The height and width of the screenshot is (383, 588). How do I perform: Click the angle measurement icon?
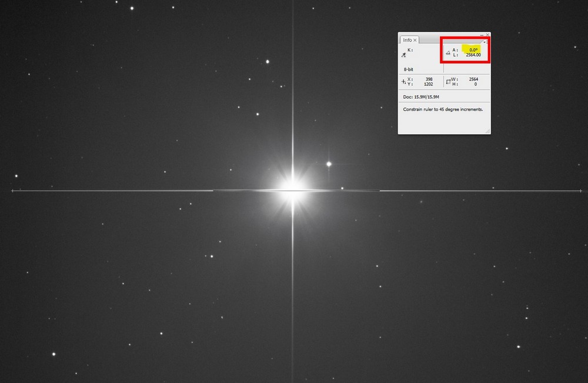click(x=448, y=52)
